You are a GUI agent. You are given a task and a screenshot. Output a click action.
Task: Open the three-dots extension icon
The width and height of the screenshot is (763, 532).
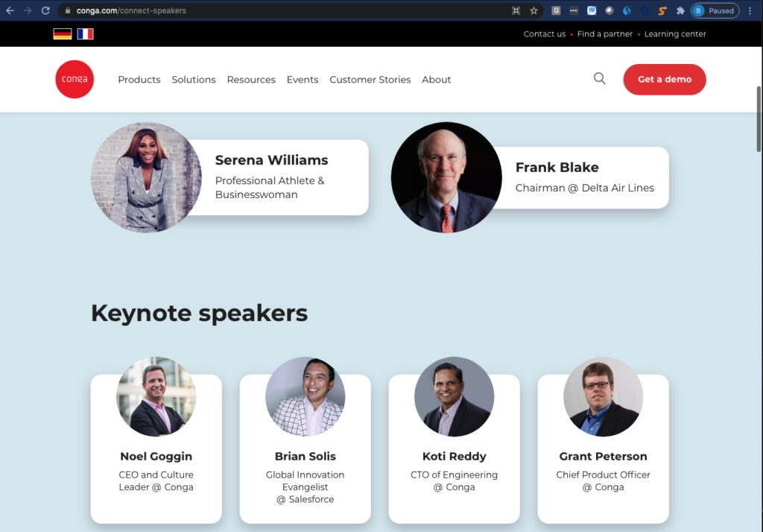[574, 10]
